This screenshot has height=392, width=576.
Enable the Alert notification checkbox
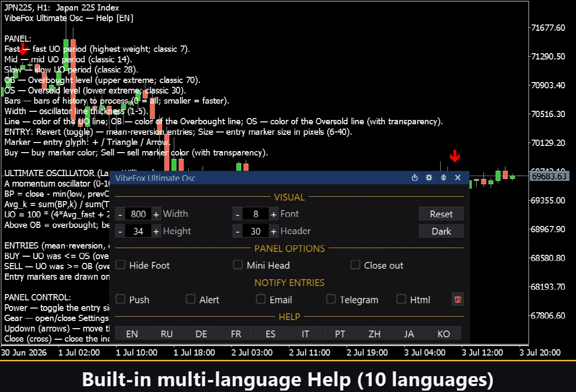click(191, 299)
